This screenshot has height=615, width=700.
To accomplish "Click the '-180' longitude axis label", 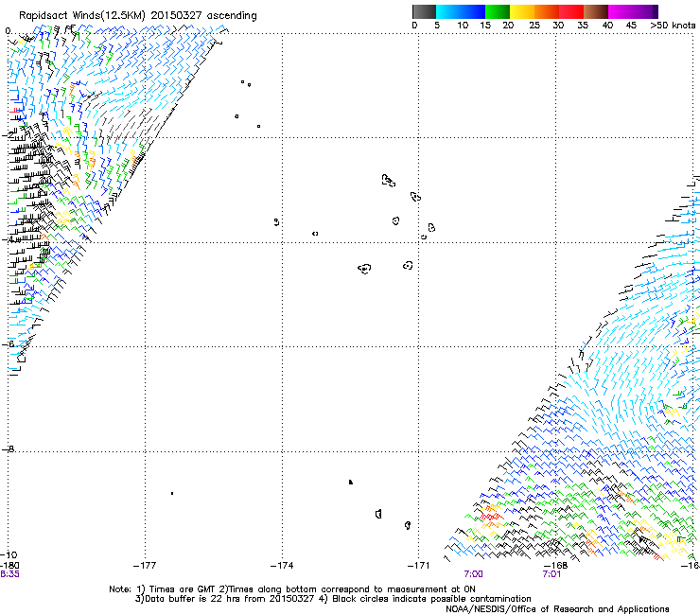I will click(9, 566).
